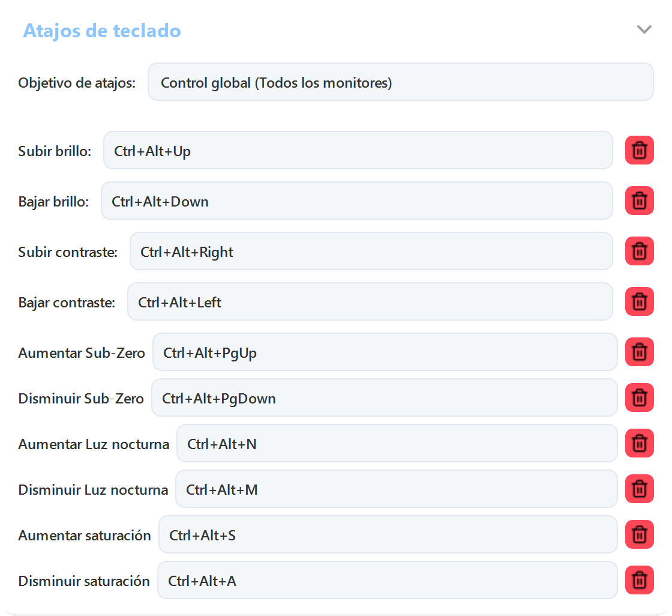Click the Aumentar Luz nocturna label
This screenshot has width=672, height=616.
click(x=94, y=444)
